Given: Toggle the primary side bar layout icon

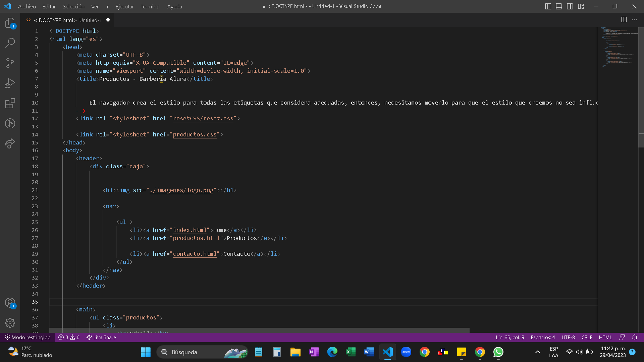Looking at the screenshot, I should click(x=548, y=6).
